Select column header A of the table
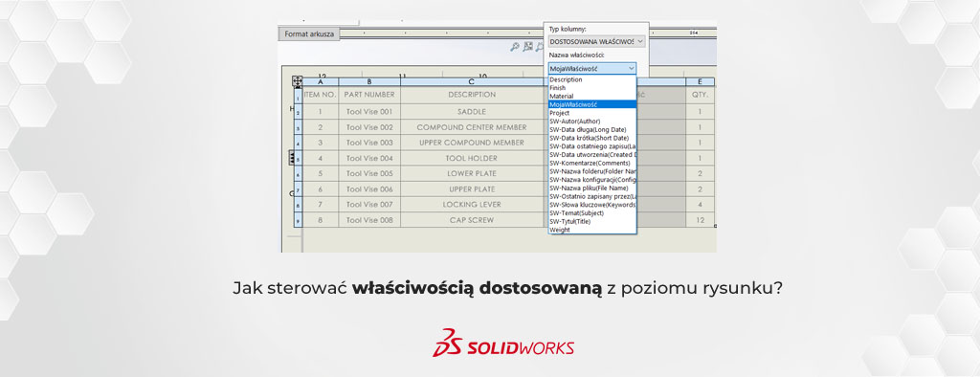Screen dimensions: 980x377 [321, 82]
